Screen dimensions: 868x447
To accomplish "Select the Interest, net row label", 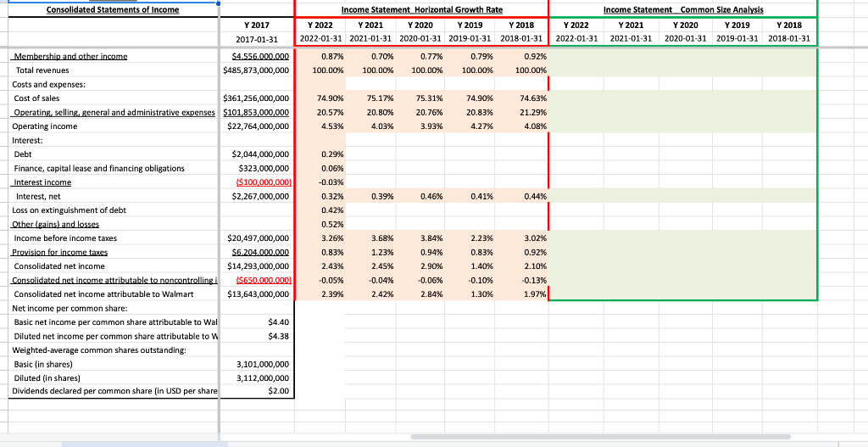I will click(38, 196).
